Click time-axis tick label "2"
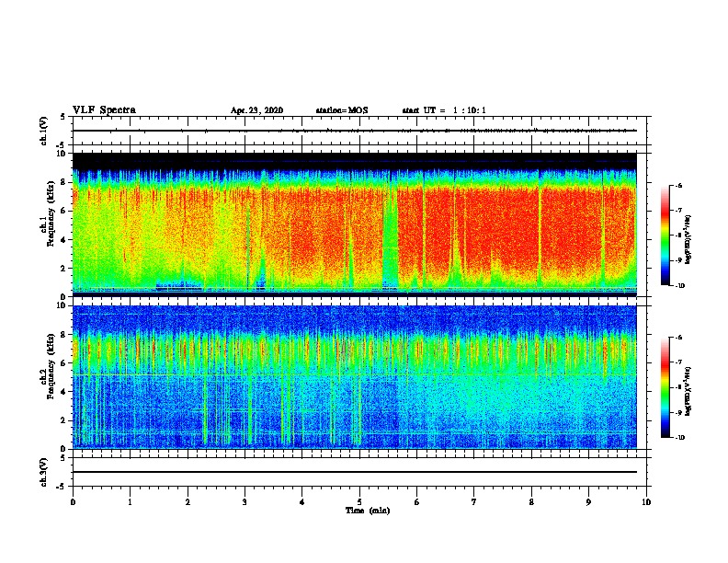This screenshot has height=563, width=728. coord(188,502)
